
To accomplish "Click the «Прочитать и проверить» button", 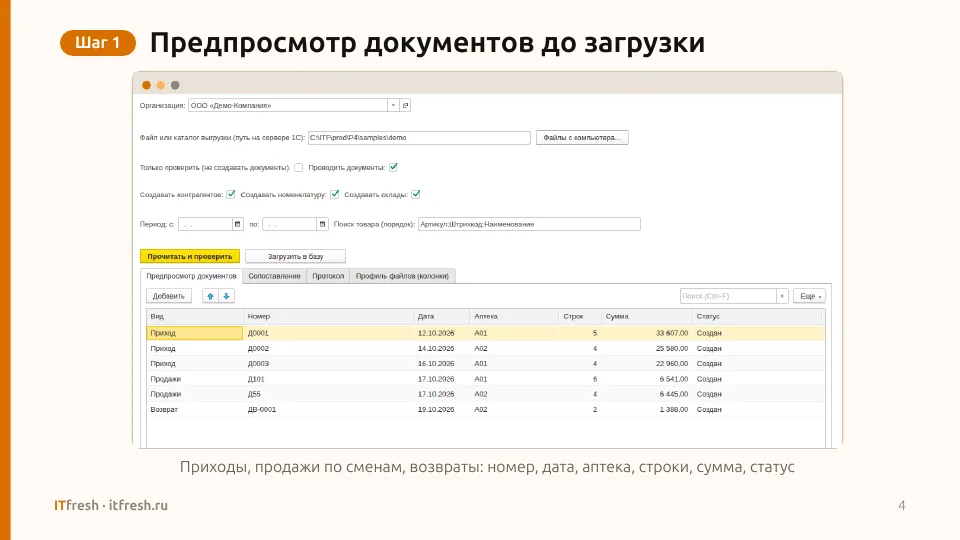I will click(190, 257).
